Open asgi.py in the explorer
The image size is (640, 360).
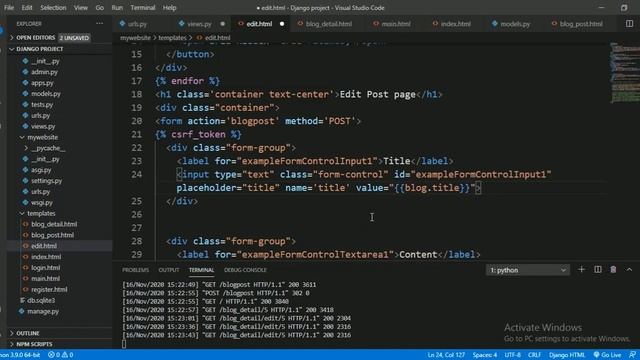click(41, 170)
